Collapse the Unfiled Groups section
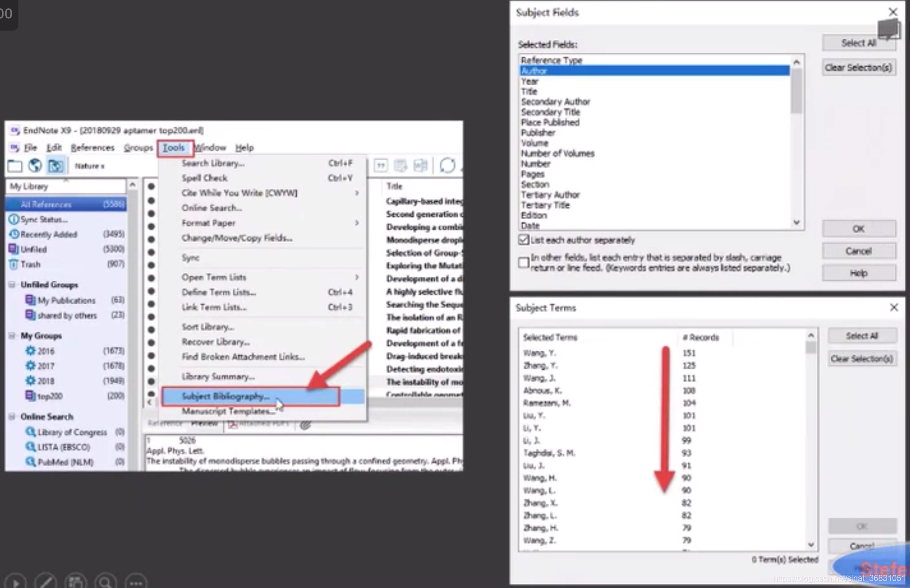 click(12, 284)
